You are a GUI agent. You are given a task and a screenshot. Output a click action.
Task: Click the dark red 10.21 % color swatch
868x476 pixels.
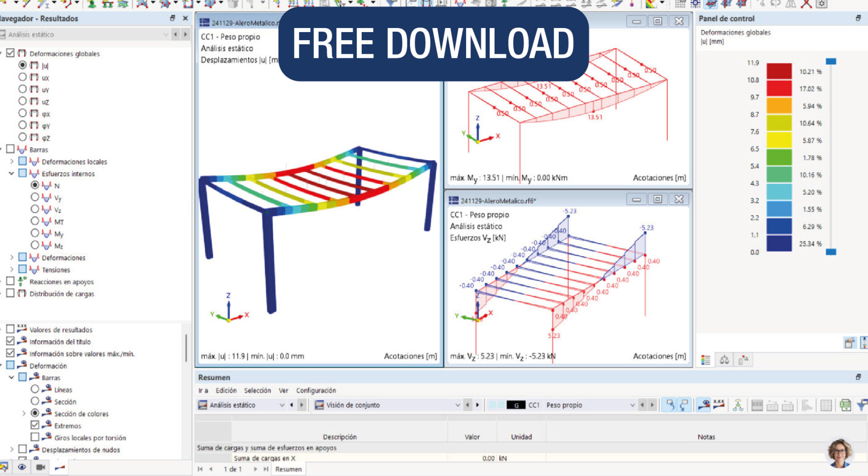pos(779,71)
